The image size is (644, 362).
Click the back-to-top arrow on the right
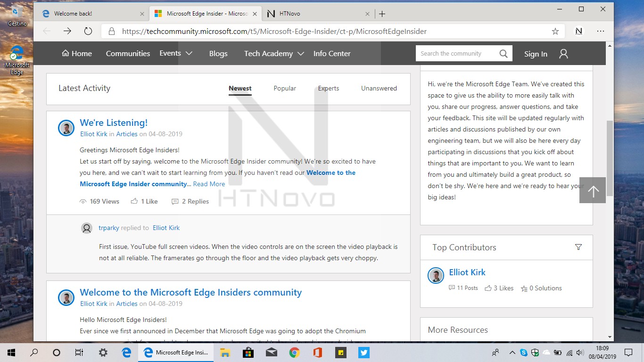pyautogui.click(x=592, y=190)
